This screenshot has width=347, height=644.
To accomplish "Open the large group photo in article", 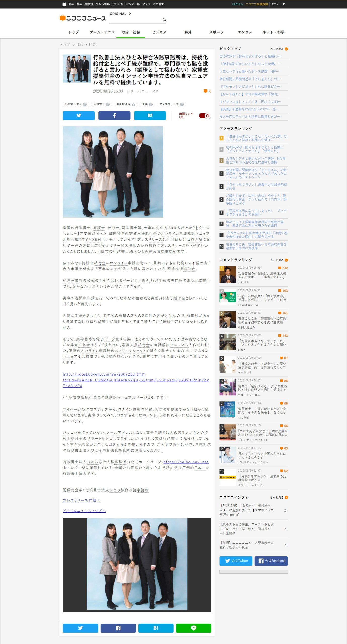I will click(113, 172).
